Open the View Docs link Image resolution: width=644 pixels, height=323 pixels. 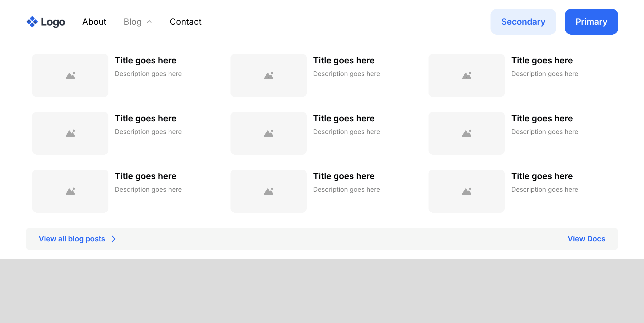[586, 239]
